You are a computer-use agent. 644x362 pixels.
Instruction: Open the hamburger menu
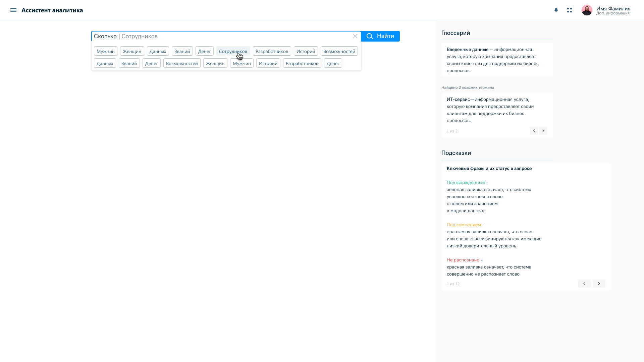point(13,10)
